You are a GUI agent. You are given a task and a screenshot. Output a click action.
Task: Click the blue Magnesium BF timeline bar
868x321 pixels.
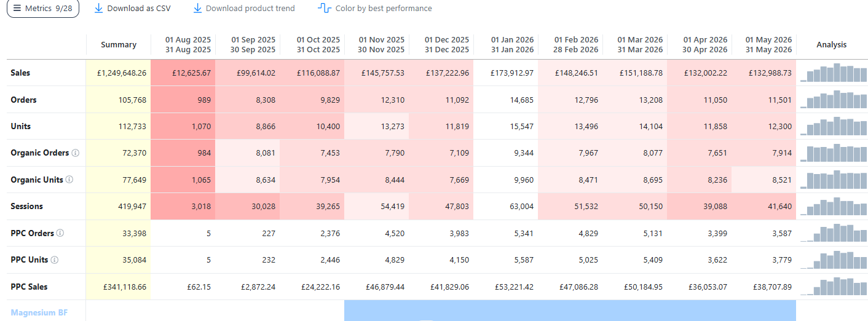pos(570,311)
